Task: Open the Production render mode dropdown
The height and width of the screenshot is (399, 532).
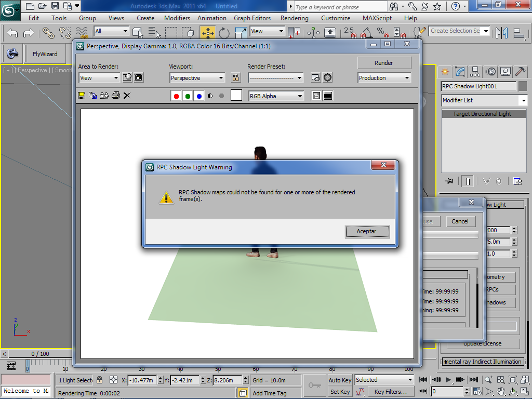Action: [x=384, y=78]
